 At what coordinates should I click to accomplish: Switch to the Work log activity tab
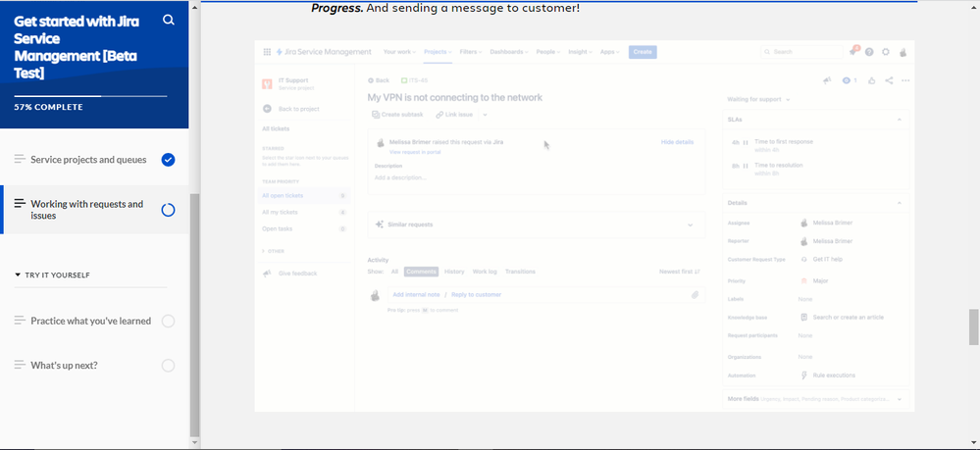point(485,272)
